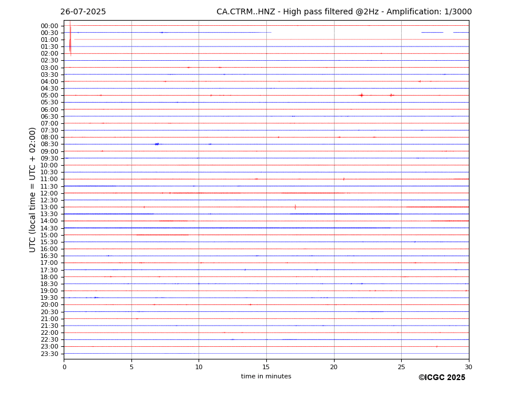The width and height of the screenshot is (532, 399).
Task: Click the 15:00 time row label
Action: click(x=49, y=235)
